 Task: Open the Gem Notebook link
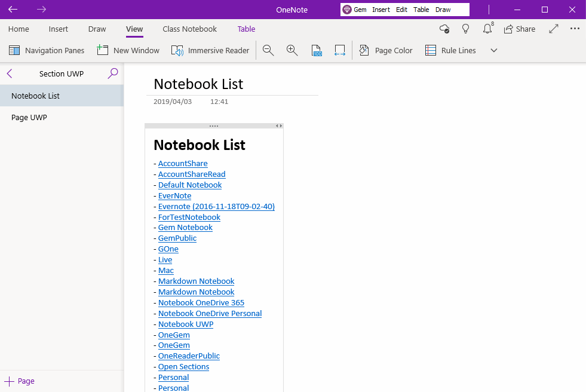pos(185,228)
